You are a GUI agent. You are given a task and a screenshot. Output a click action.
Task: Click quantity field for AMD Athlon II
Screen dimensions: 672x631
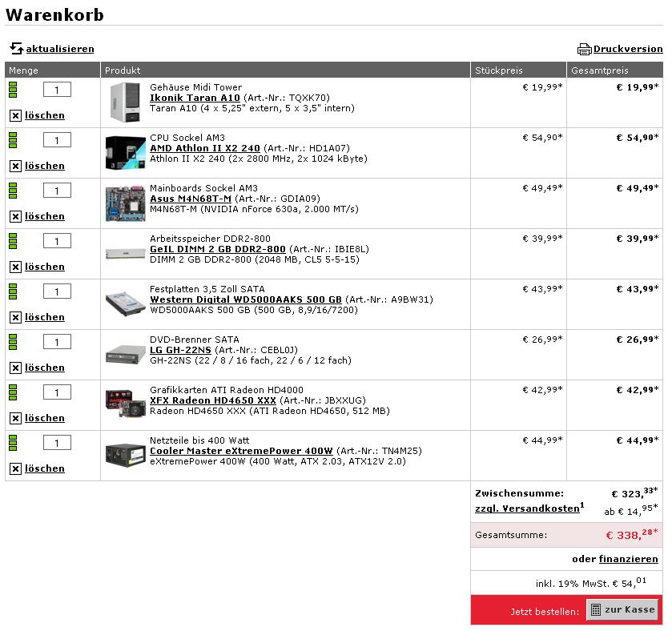pos(57,140)
